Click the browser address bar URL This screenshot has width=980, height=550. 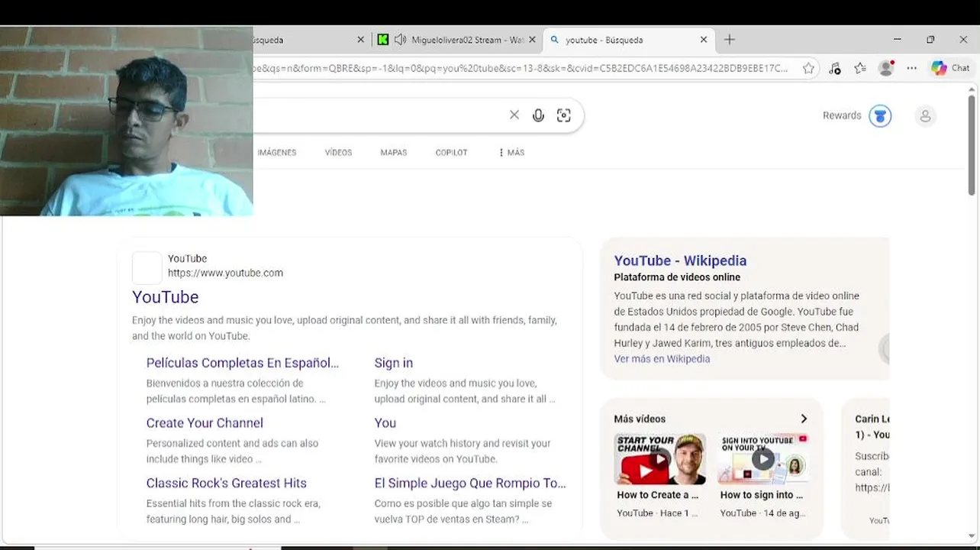point(521,68)
